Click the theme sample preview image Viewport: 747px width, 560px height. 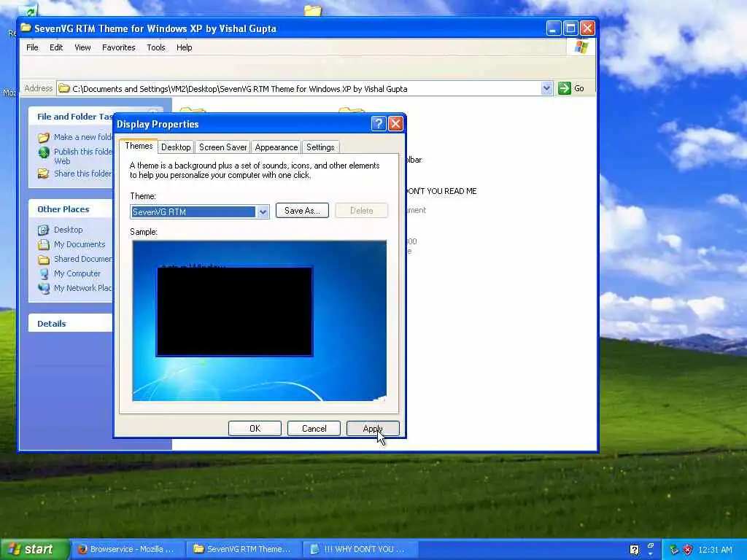[259, 321]
